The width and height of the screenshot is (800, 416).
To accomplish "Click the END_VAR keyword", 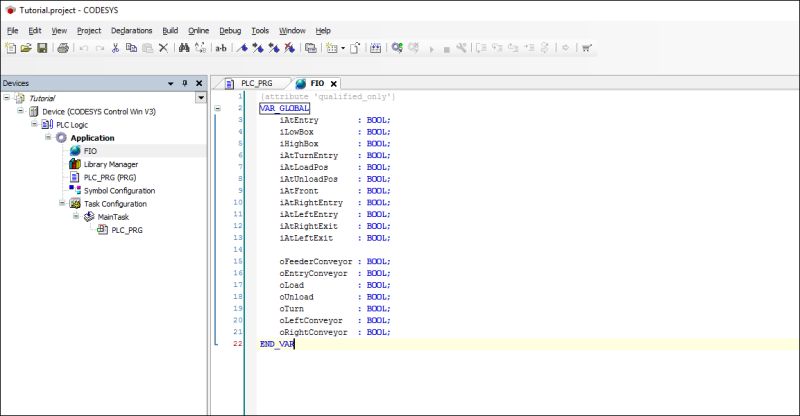I will [277, 344].
